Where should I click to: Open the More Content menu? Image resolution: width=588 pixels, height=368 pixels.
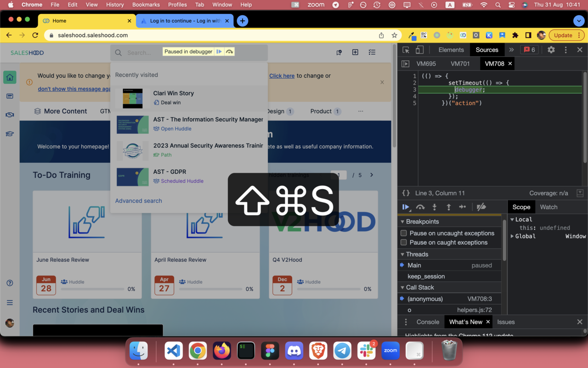(x=60, y=111)
